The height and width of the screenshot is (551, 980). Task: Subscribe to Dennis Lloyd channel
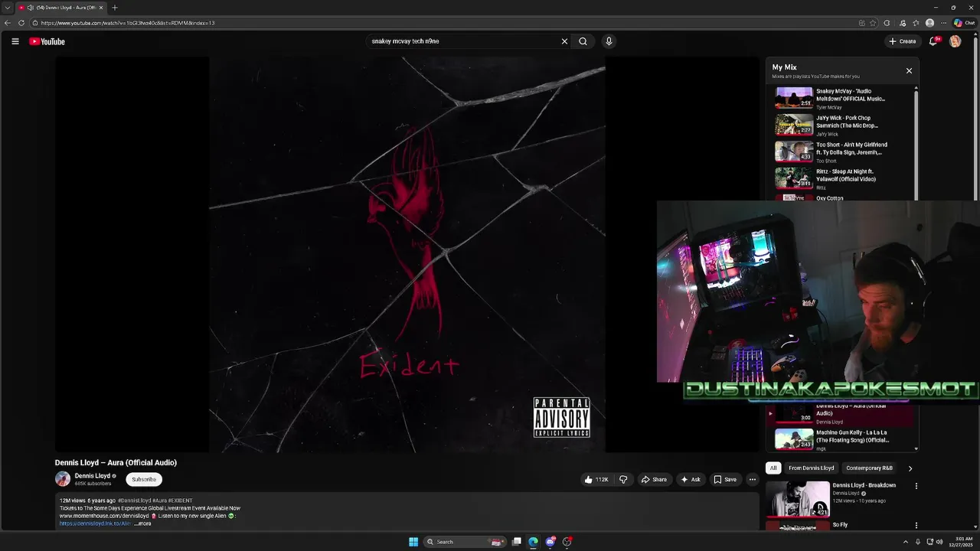click(x=144, y=480)
